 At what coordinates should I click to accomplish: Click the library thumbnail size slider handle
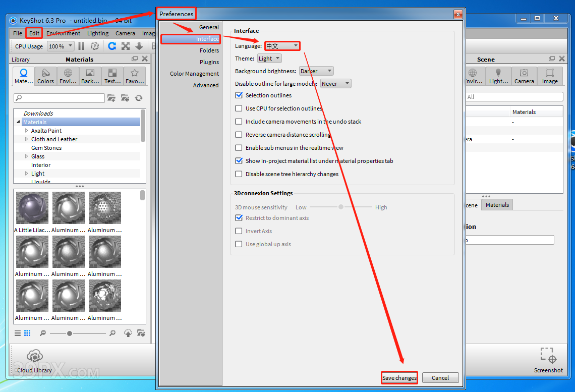tap(70, 333)
